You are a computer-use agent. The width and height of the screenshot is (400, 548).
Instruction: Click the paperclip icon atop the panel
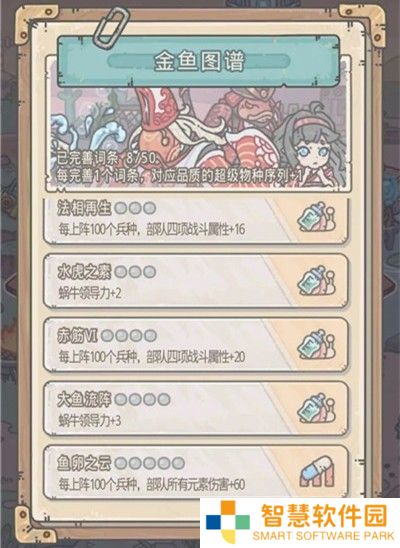pos(111,25)
